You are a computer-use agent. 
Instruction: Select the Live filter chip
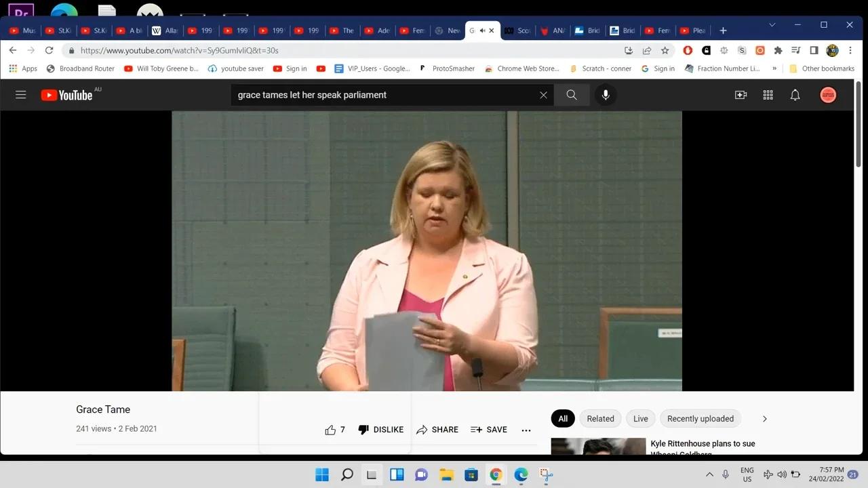pos(640,418)
